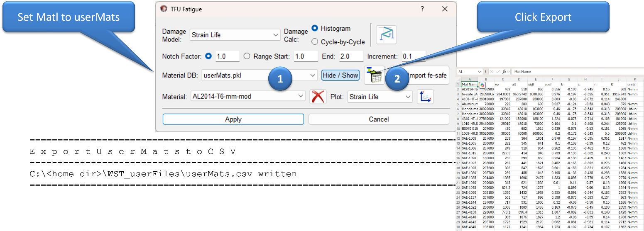Expand the Material DB dropdown
The width and height of the screenshot is (644, 231).
(313, 75)
